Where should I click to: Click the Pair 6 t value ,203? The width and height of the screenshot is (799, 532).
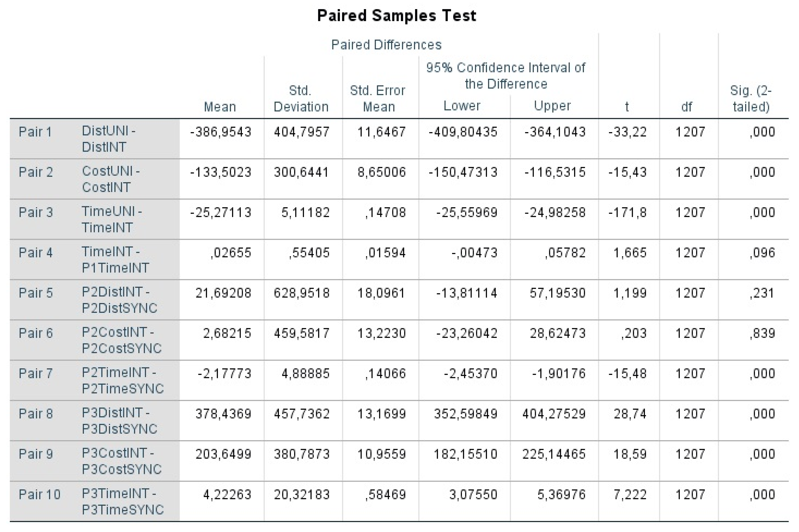coord(634,333)
